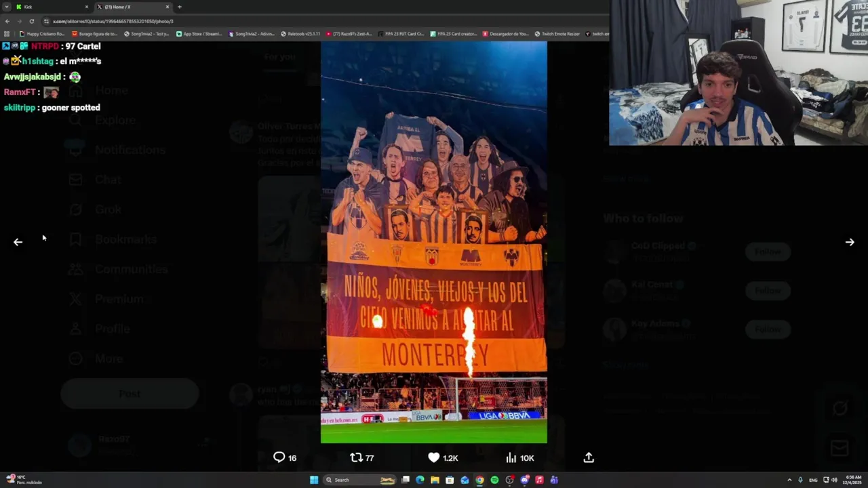Screen dimensions: 868x488
Task: Open File Explorer from taskbar
Action: click(x=435, y=480)
